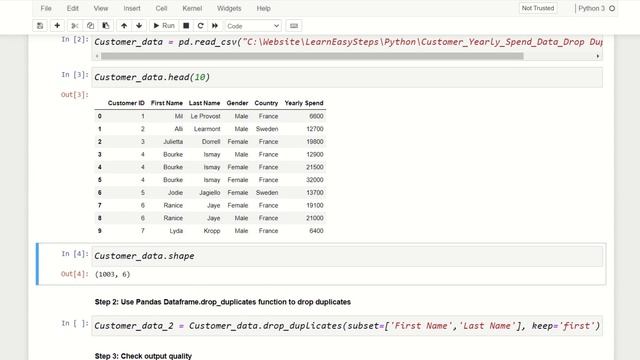Click the yearly spend value 19800
The width and height of the screenshot is (640, 360).
click(315, 142)
